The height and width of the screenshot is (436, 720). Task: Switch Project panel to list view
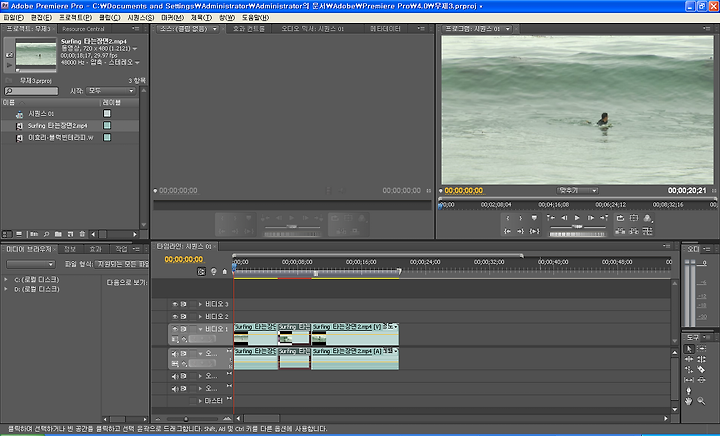click(x=7, y=234)
